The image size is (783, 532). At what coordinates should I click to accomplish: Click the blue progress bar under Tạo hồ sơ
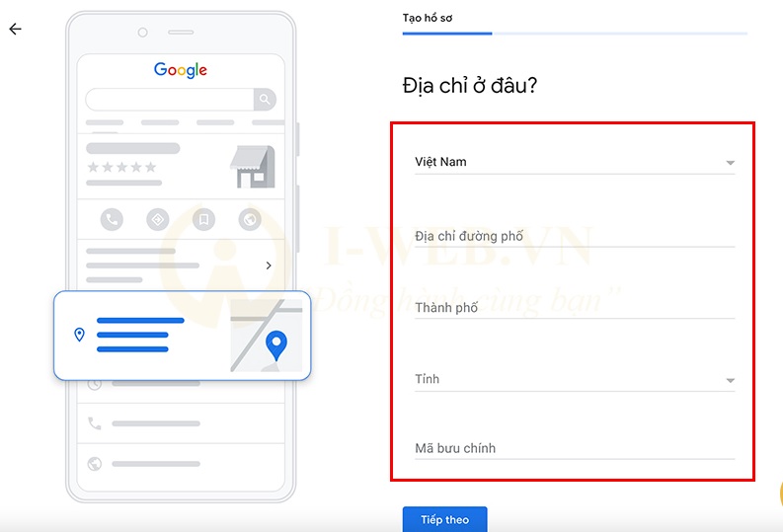[447, 34]
